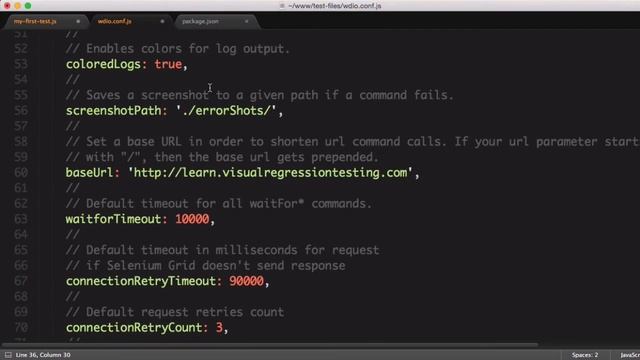
Task: Click the 'Default timeout in milliseconds' comment
Action: click(x=222, y=250)
